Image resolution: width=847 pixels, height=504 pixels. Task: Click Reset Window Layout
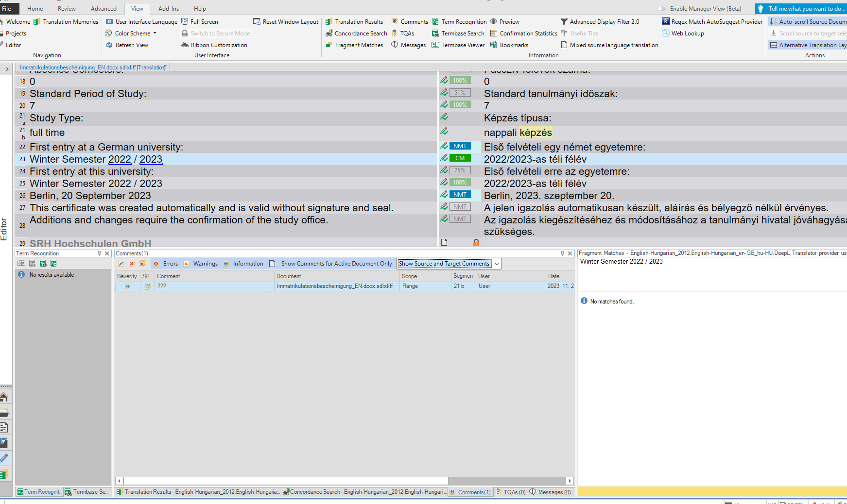point(286,22)
